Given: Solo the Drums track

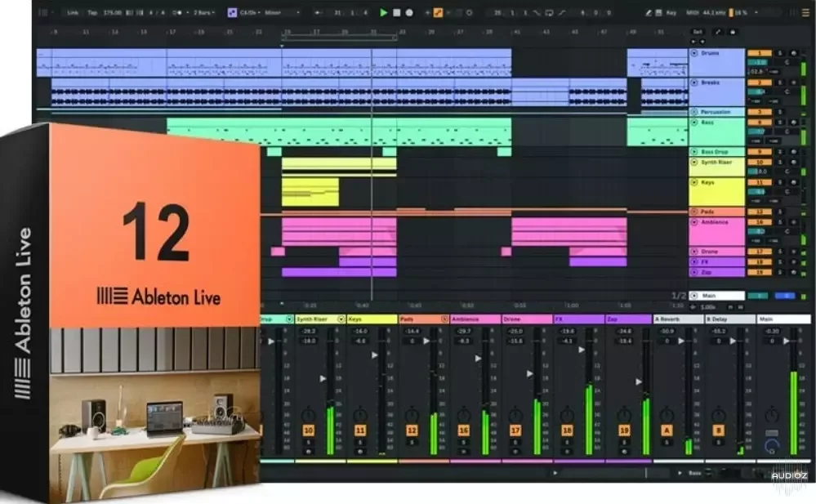Looking at the screenshot, I should (779, 53).
